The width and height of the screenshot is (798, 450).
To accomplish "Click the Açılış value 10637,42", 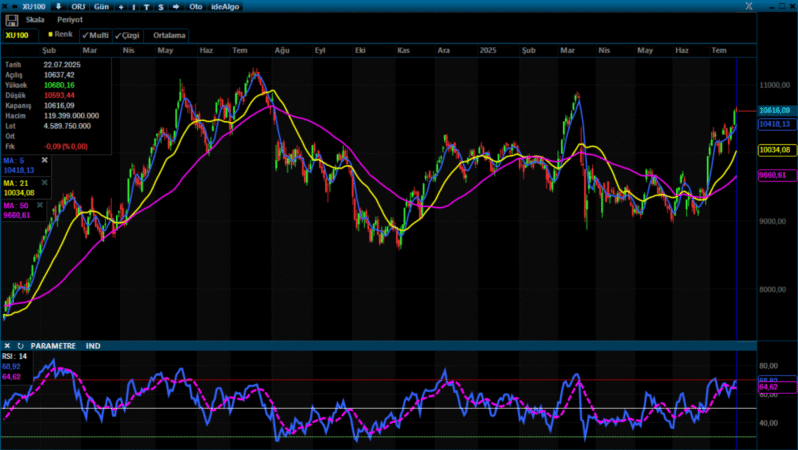I will point(59,75).
